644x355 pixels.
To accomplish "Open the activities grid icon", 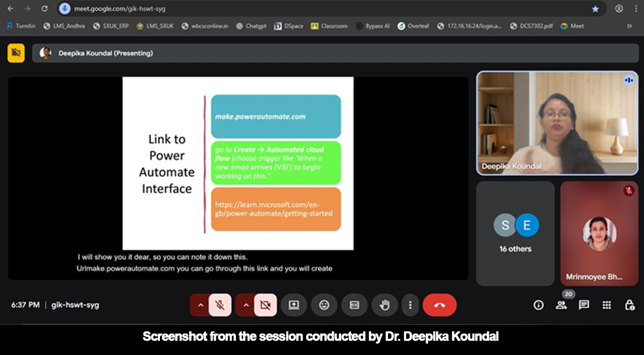I will point(606,305).
